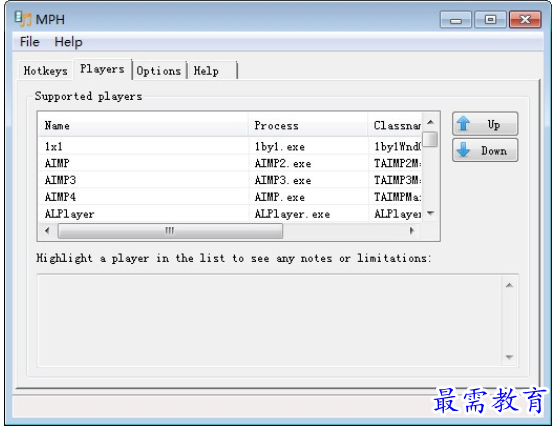
Task: Sort by the Process column header
Action: [x=308, y=125]
